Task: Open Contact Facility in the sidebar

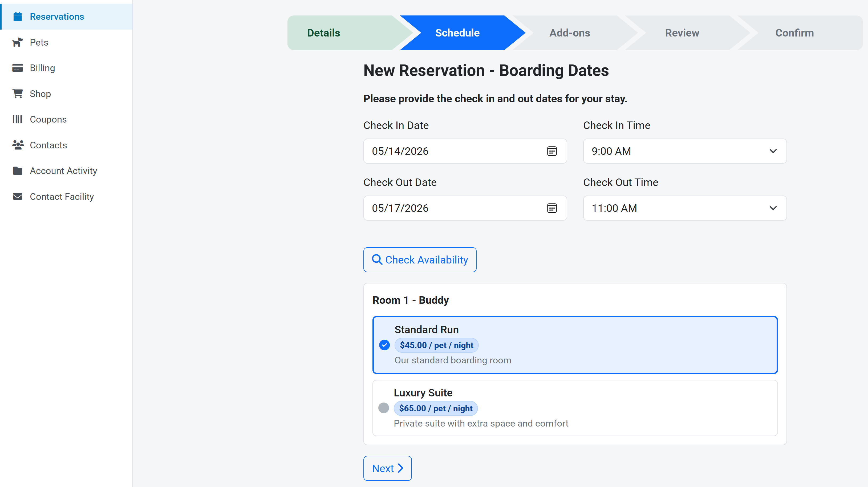Action: coord(66,197)
